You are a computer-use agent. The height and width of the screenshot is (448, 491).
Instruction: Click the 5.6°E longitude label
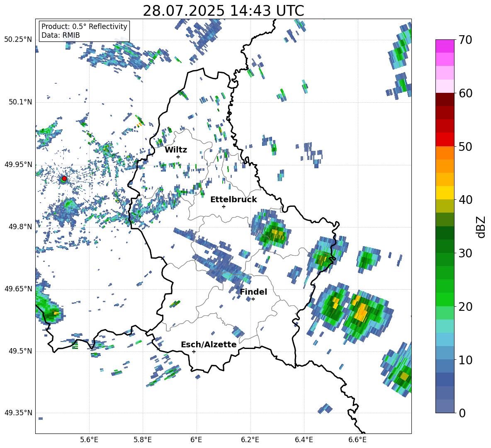(x=89, y=440)
